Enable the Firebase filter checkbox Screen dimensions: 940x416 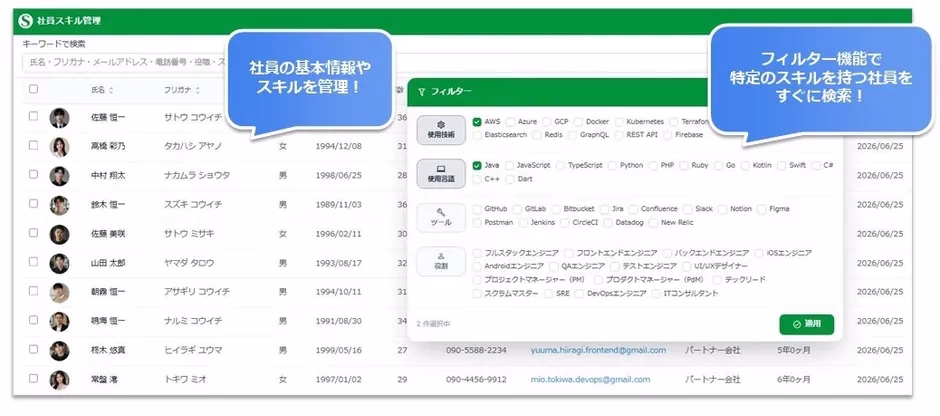coord(668,135)
